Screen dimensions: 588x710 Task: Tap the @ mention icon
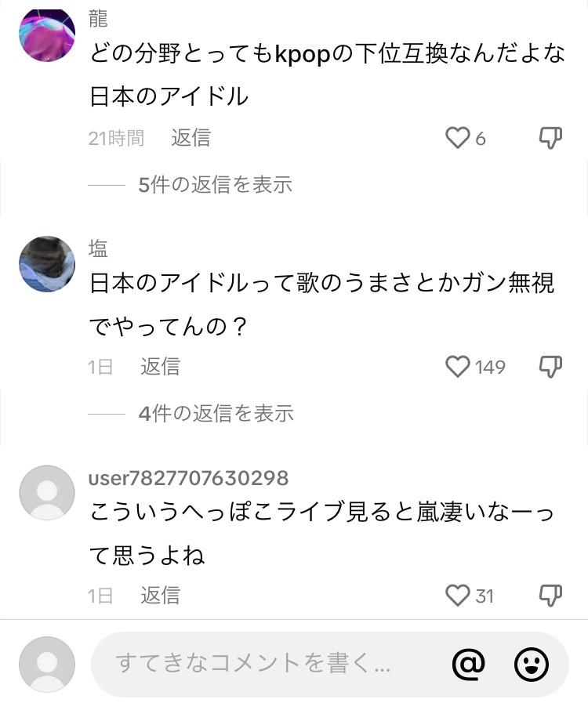pos(468,665)
